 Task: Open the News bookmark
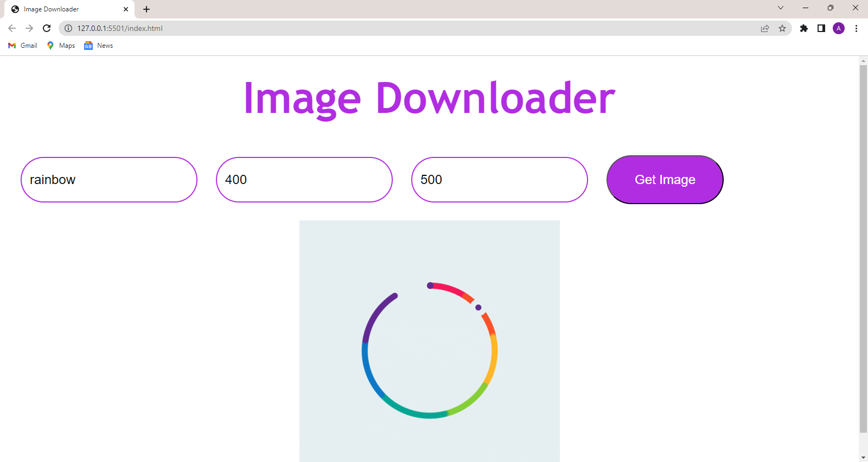tap(99, 46)
